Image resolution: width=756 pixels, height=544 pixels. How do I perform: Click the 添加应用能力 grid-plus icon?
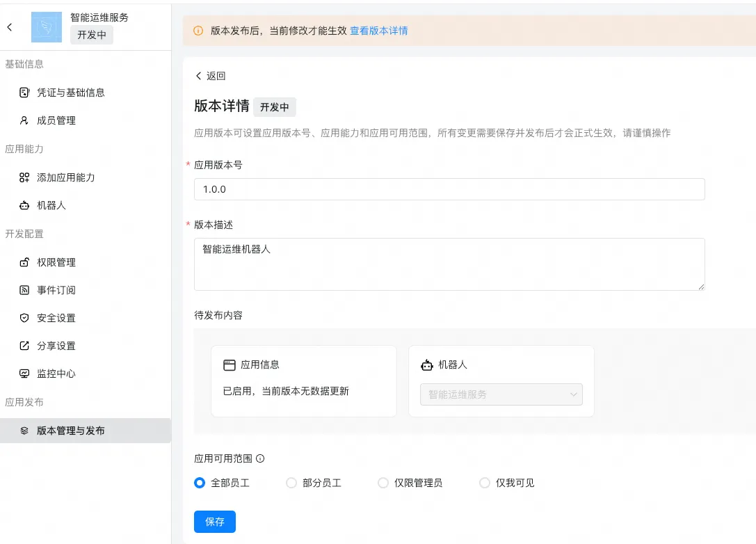pos(24,177)
